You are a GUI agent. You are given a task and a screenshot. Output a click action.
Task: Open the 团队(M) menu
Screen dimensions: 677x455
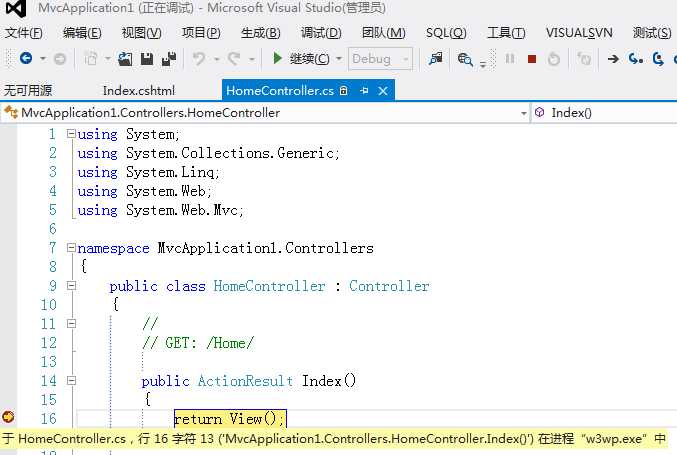[x=384, y=33]
